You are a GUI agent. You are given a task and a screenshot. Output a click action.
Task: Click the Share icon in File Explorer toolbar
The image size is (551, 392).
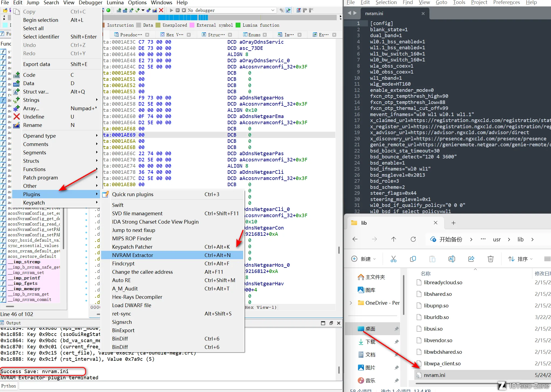point(471,259)
